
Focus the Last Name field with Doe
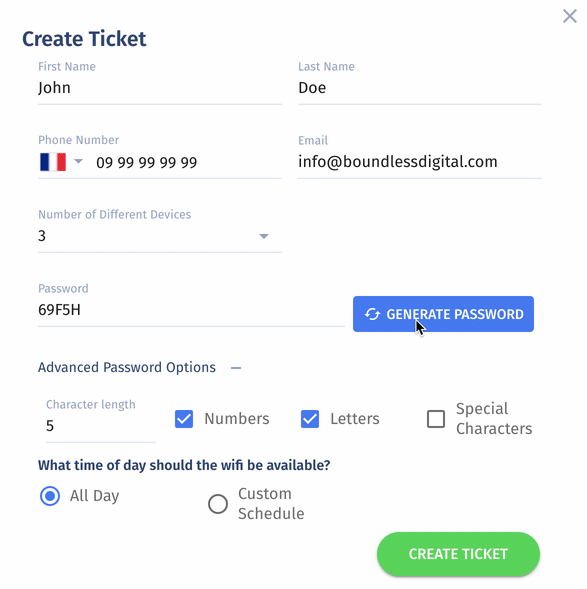pyautogui.click(x=420, y=88)
